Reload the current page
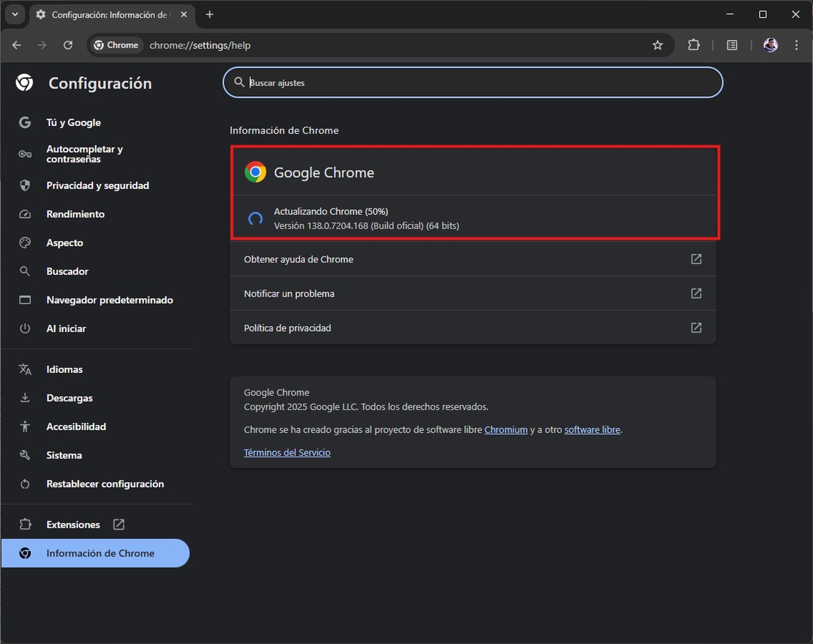Viewport: 813px width, 644px height. pos(68,45)
